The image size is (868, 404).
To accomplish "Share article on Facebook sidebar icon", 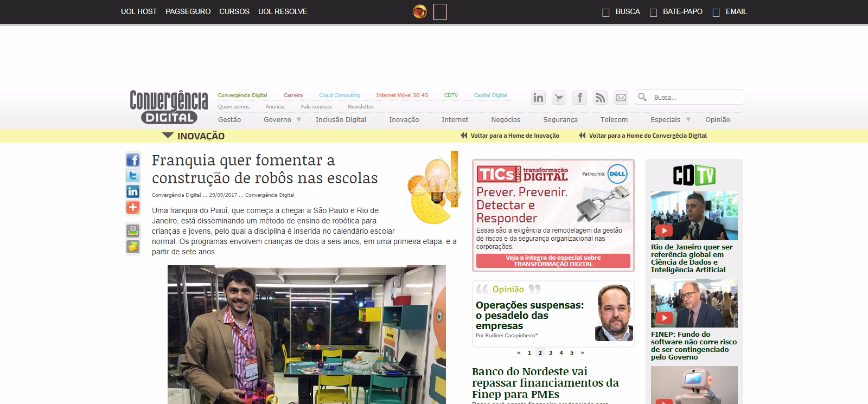I will tap(133, 160).
